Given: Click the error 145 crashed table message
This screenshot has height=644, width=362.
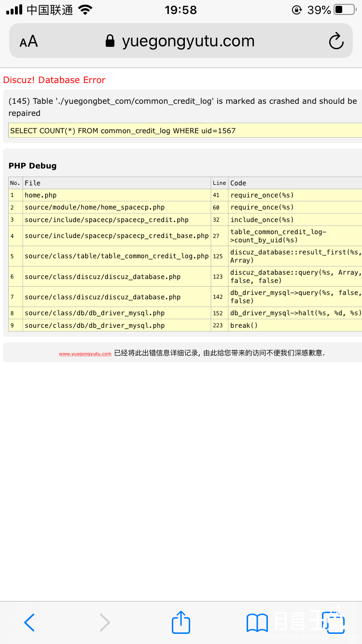Looking at the screenshot, I should [x=183, y=107].
